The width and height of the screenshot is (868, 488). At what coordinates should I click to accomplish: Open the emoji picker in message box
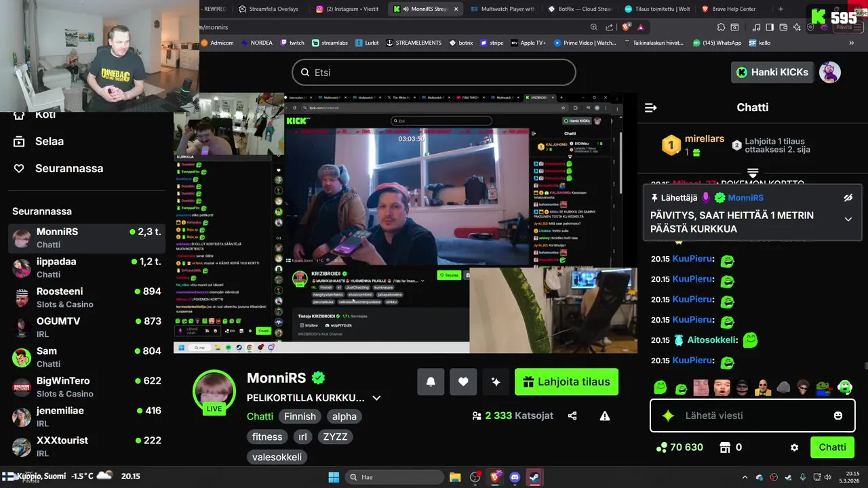pyautogui.click(x=838, y=415)
